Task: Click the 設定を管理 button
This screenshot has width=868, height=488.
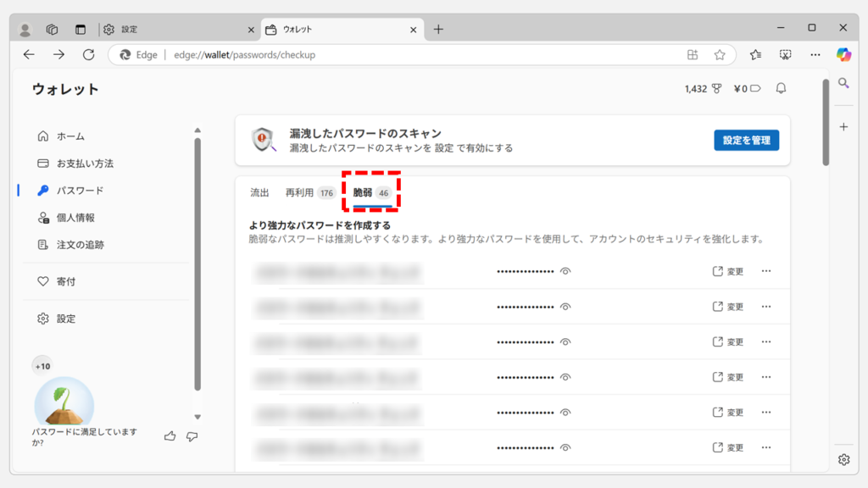Action: click(746, 140)
